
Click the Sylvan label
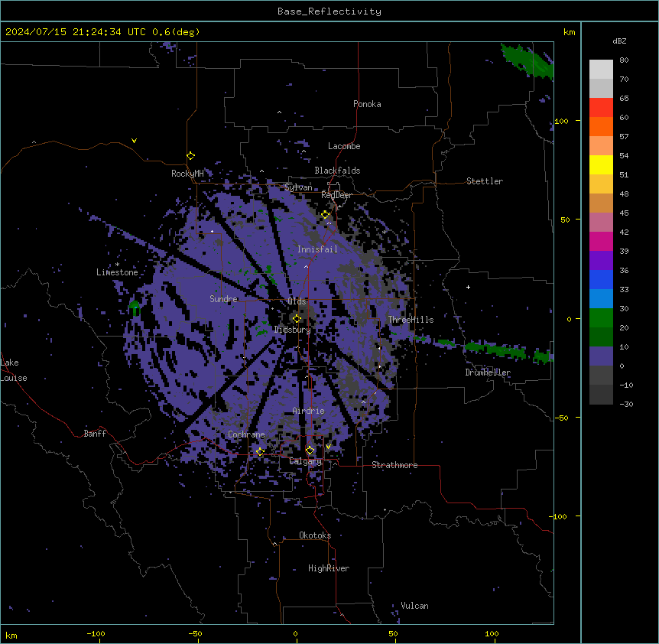click(x=298, y=187)
